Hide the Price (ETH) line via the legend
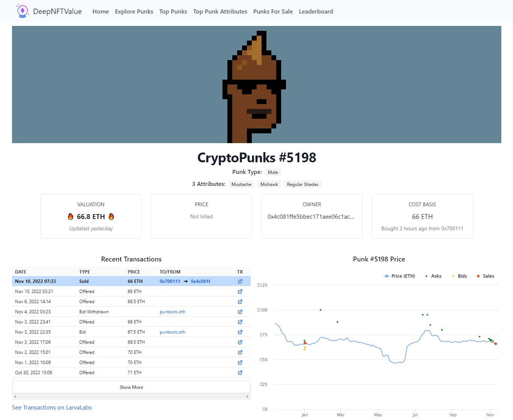 400,276
